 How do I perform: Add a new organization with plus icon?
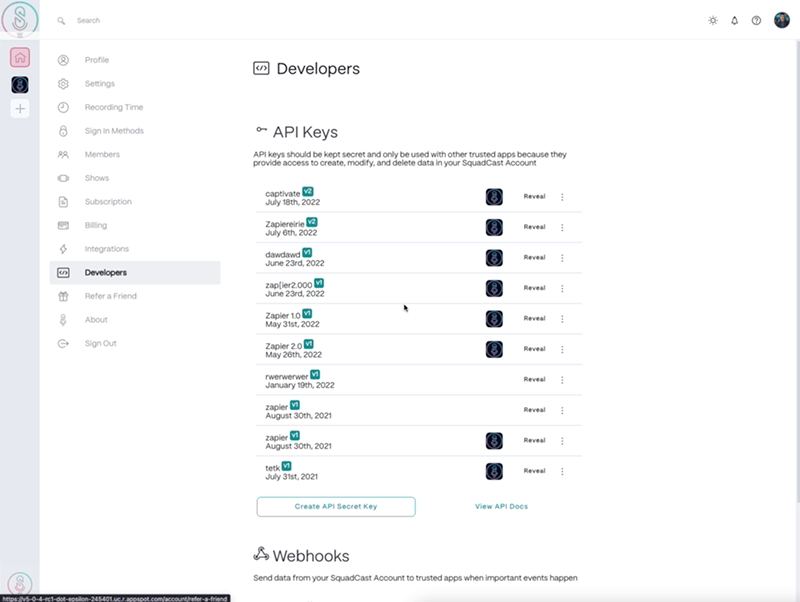20,109
